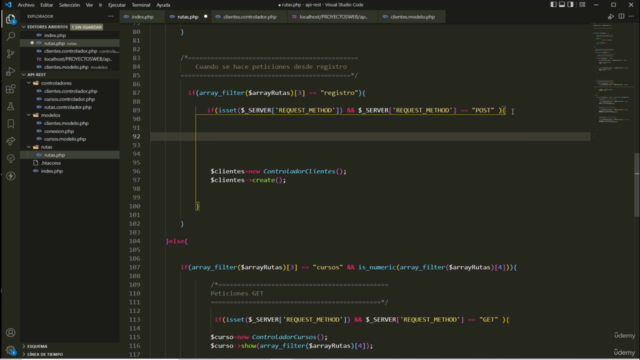Switch to the localhost/PROYECTOSWEB tab
The image size is (640, 360).
[333, 17]
